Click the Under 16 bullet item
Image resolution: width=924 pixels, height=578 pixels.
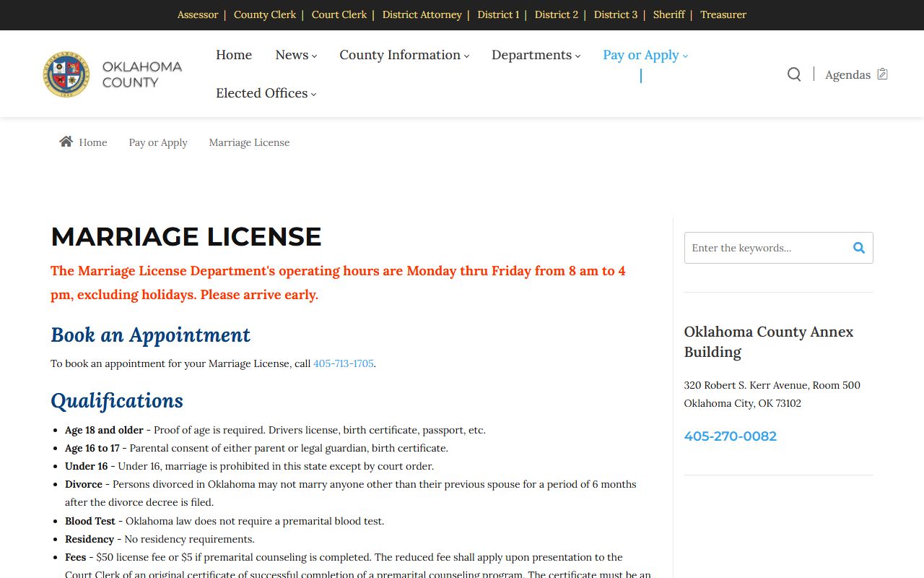[250, 466]
